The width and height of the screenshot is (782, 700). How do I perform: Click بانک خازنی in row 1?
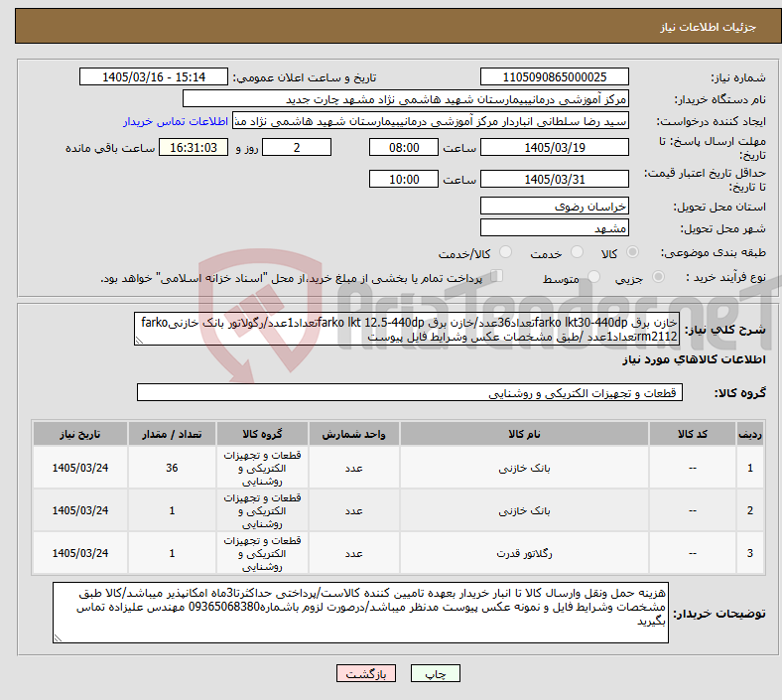pyautogui.click(x=524, y=468)
